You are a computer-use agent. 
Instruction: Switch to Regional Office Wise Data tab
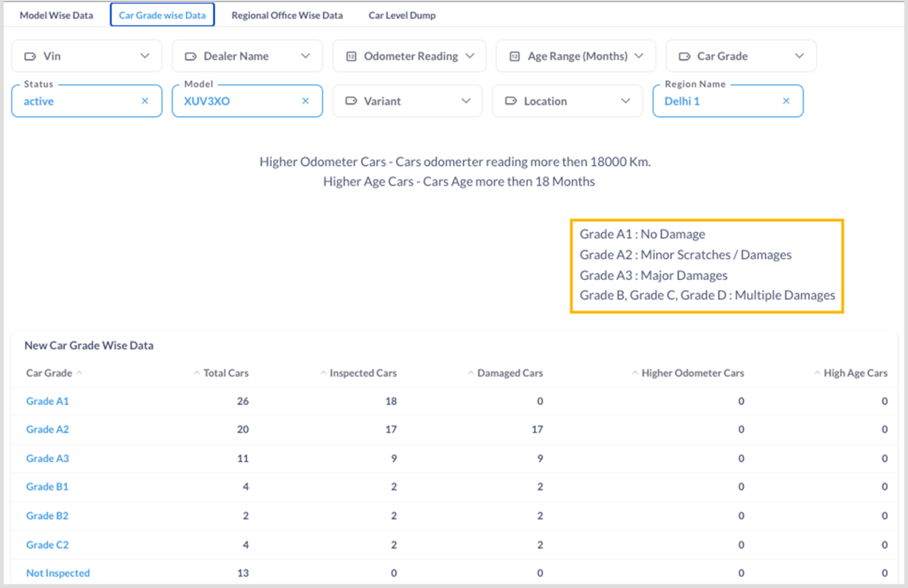pos(287,15)
